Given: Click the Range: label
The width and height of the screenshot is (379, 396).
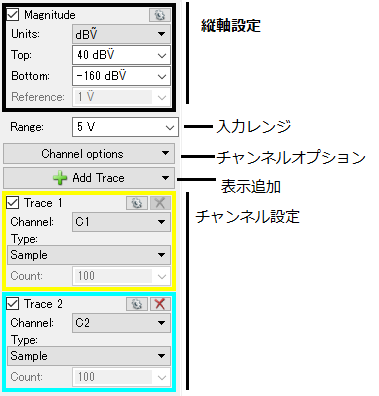Looking at the screenshot, I should pyautogui.click(x=27, y=127).
